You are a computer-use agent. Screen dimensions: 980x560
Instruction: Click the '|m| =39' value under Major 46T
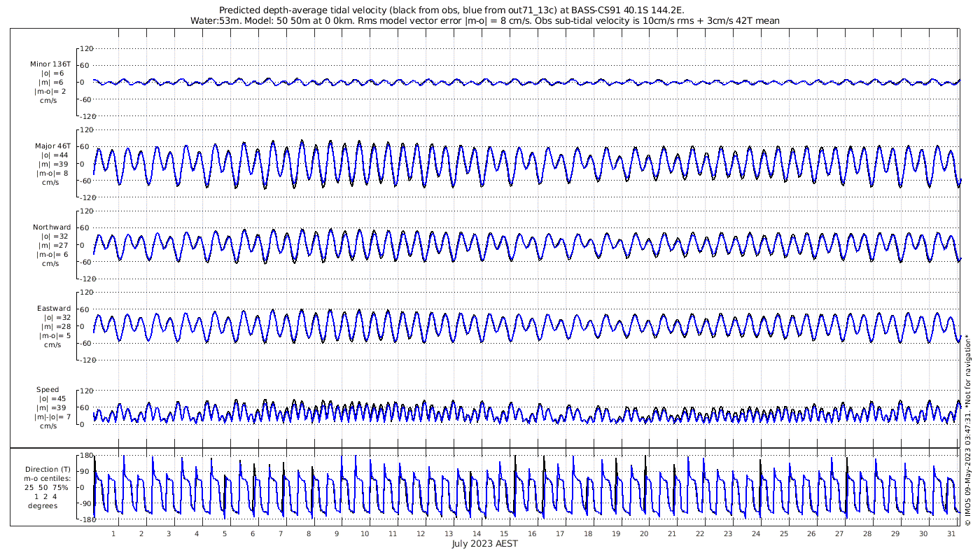(53, 164)
